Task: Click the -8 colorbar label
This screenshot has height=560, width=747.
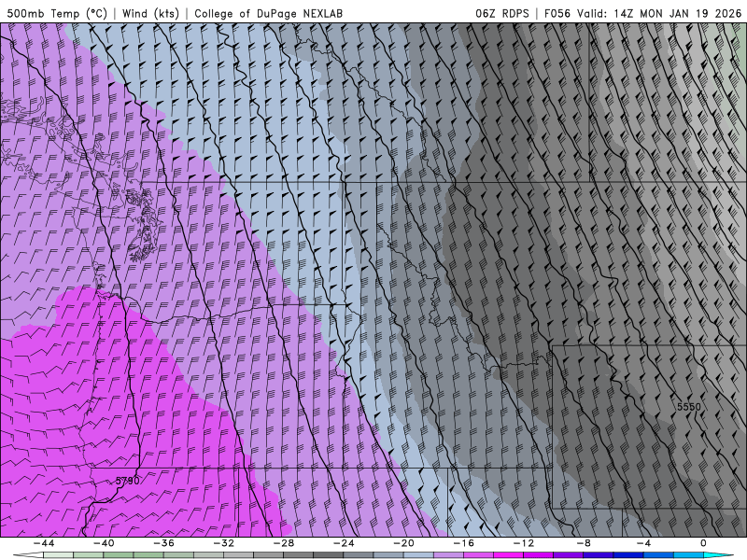Action: 584,543
